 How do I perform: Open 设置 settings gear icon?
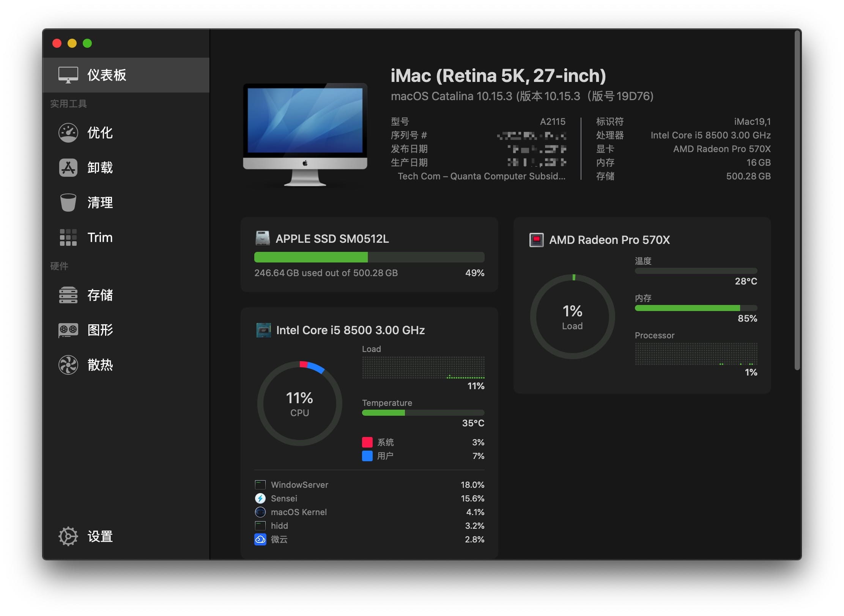pos(68,536)
